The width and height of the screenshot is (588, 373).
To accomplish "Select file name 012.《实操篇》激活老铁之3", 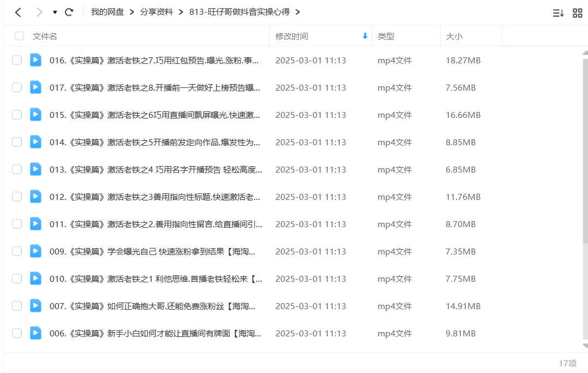I will (x=155, y=197).
